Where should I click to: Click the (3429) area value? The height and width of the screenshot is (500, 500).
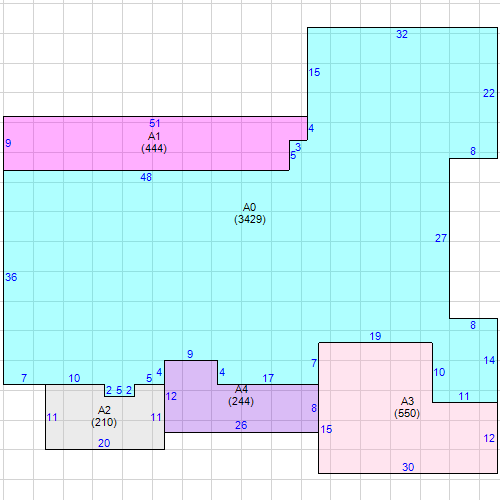click(x=250, y=219)
